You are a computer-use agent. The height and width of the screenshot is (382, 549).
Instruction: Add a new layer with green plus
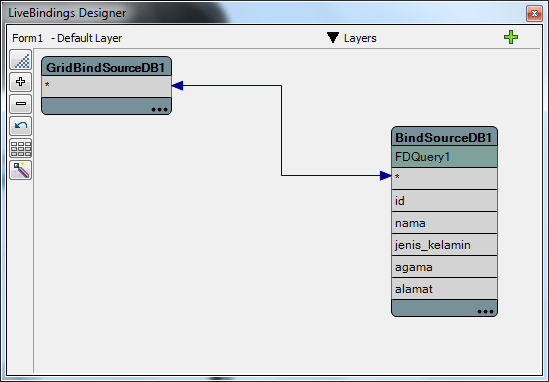click(511, 37)
